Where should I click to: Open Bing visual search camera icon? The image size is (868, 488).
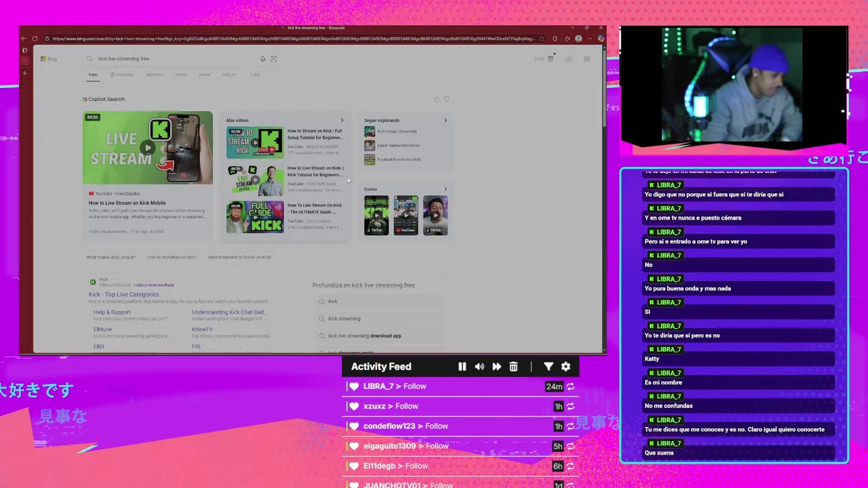tap(274, 59)
